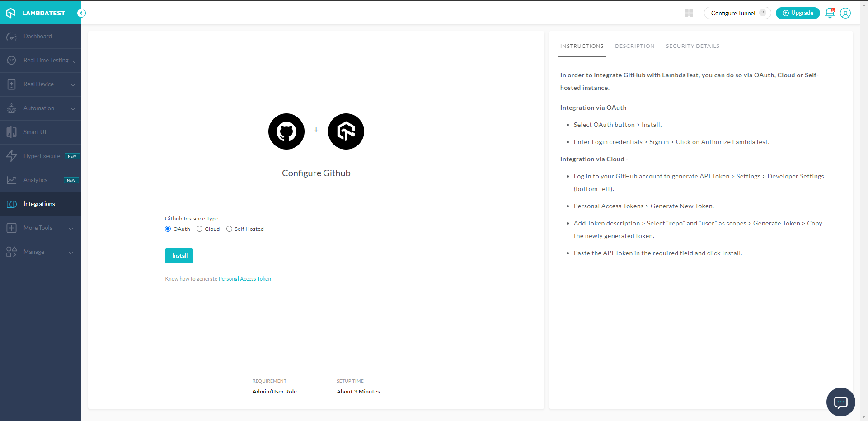The width and height of the screenshot is (868, 421).
Task: Click the Smart UI compare icon
Action: 12,132
